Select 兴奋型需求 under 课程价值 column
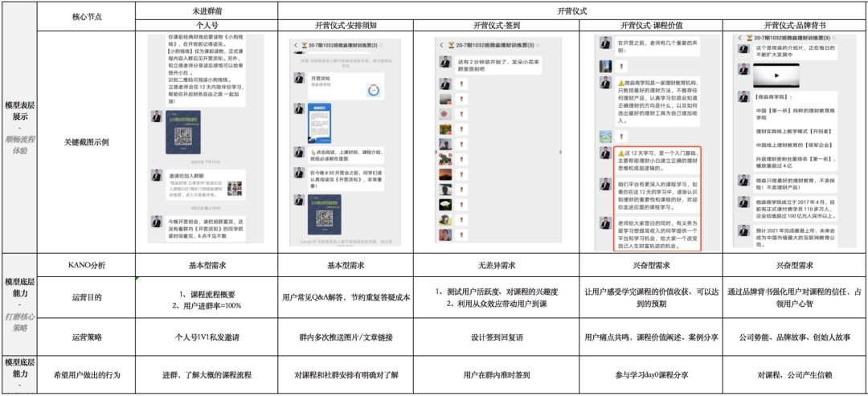This screenshot has height=396, width=868. click(x=651, y=265)
